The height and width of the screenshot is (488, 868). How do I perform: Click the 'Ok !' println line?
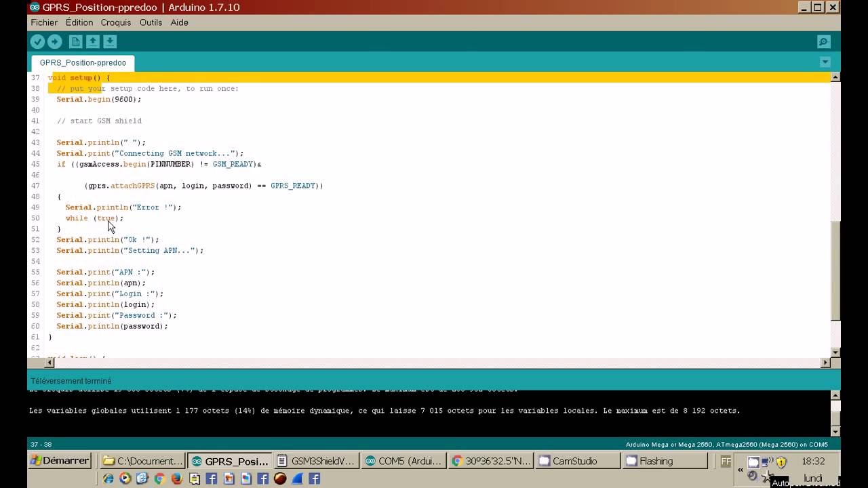[x=108, y=240]
